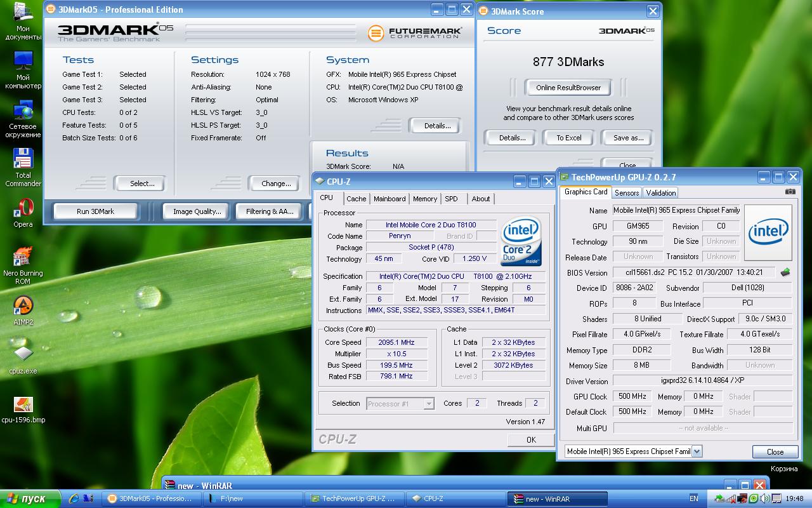Click the GPU-Z screenshot camera icon
Image resolution: width=812 pixels, height=508 pixels.
coord(790,191)
